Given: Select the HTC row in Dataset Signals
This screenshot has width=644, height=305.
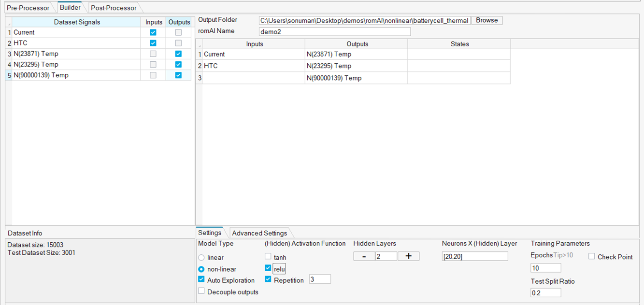Looking at the screenshot, I should pos(76,43).
